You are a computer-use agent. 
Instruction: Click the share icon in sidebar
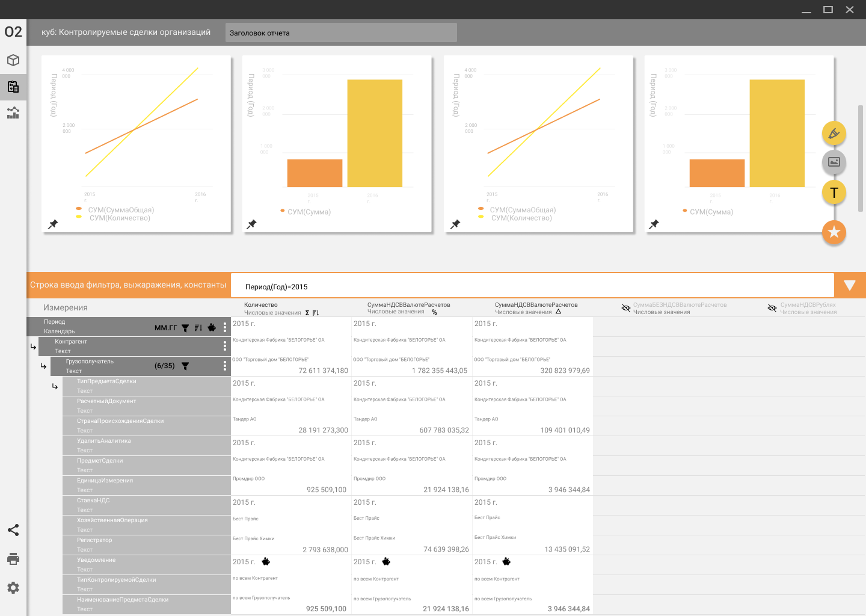coord(13,530)
